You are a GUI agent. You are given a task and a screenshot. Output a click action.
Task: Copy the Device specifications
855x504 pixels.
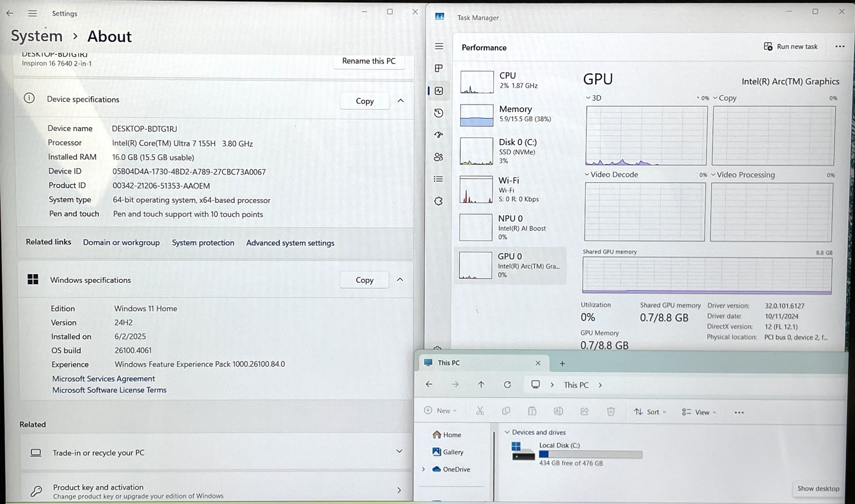point(364,101)
